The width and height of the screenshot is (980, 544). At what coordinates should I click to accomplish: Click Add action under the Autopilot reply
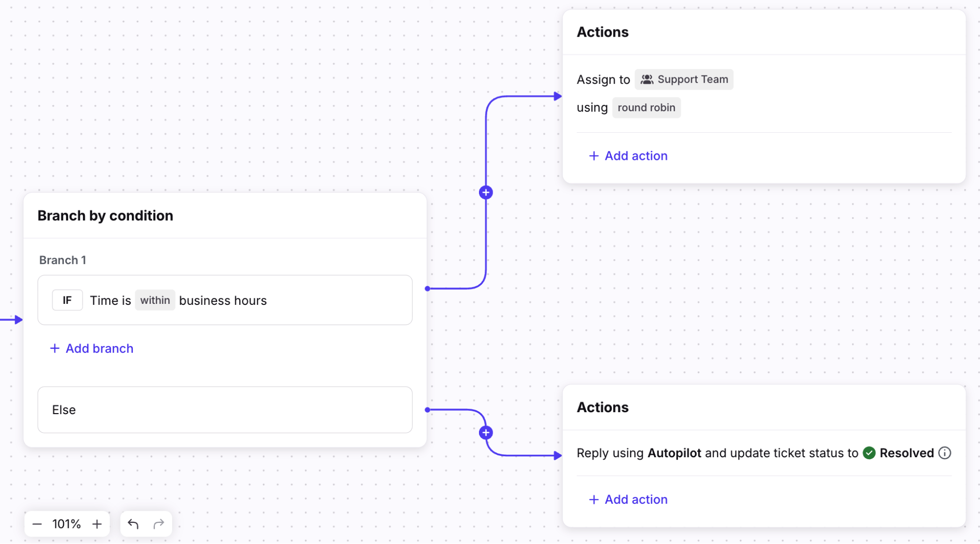[628, 499]
